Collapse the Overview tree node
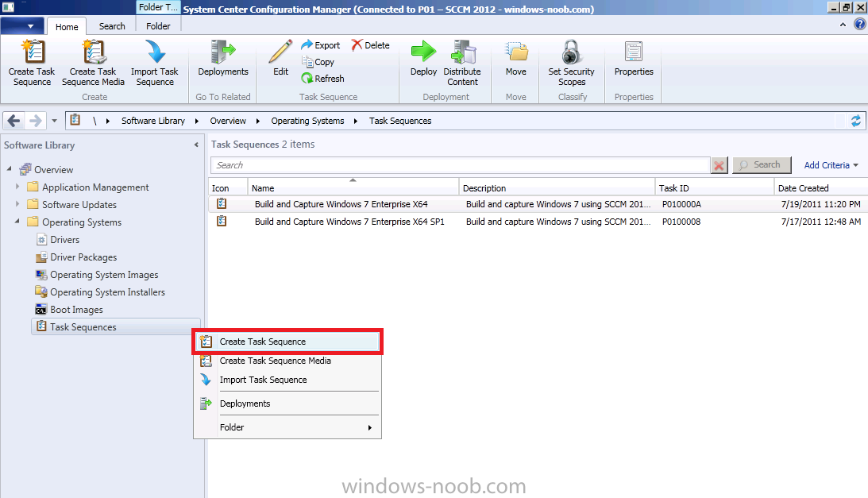This screenshot has height=498, width=868. click(10, 168)
